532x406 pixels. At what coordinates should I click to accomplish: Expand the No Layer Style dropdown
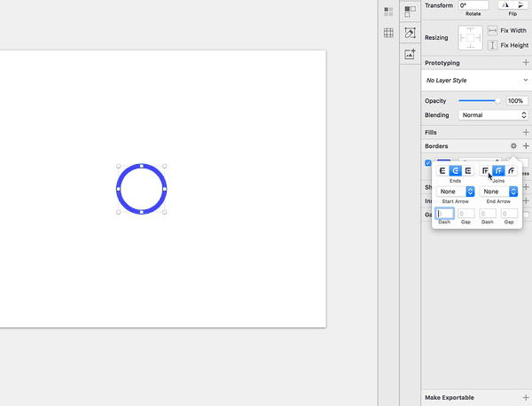click(477, 81)
